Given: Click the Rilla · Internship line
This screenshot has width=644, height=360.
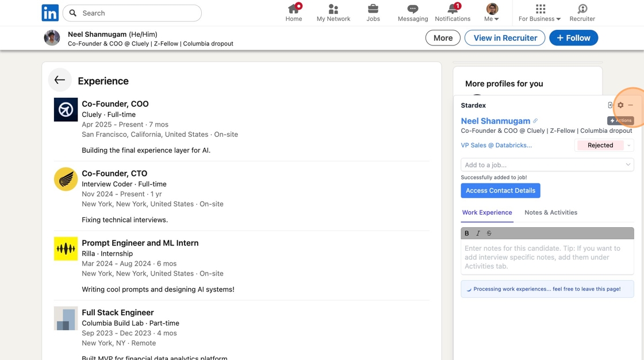Looking at the screenshot, I should pos(107,254).
